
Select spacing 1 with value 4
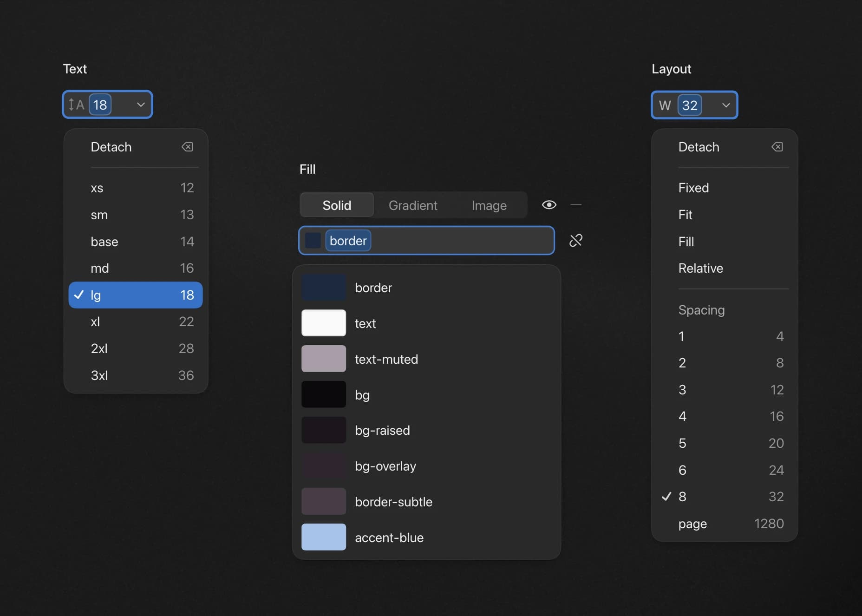[725, 336]
